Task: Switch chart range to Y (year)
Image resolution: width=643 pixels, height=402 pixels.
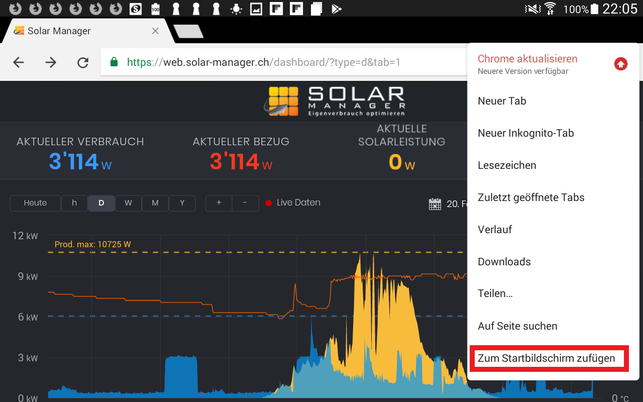Action: [x=182, y=203]
